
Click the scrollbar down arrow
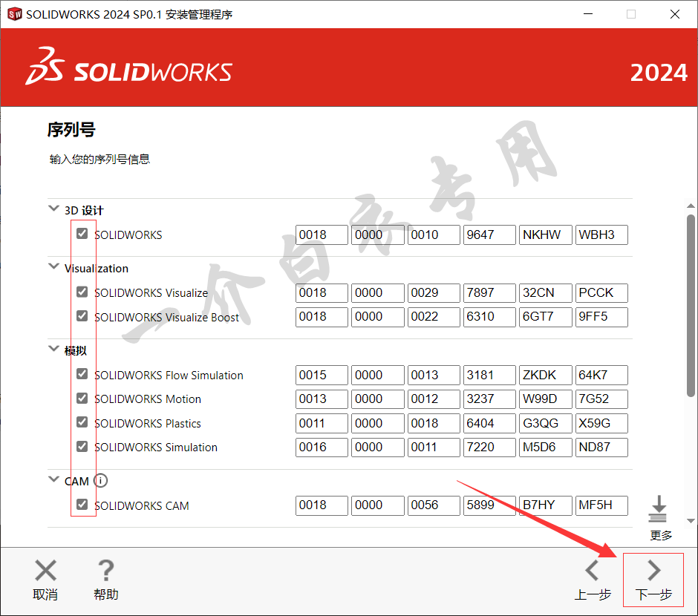point(691,520)
